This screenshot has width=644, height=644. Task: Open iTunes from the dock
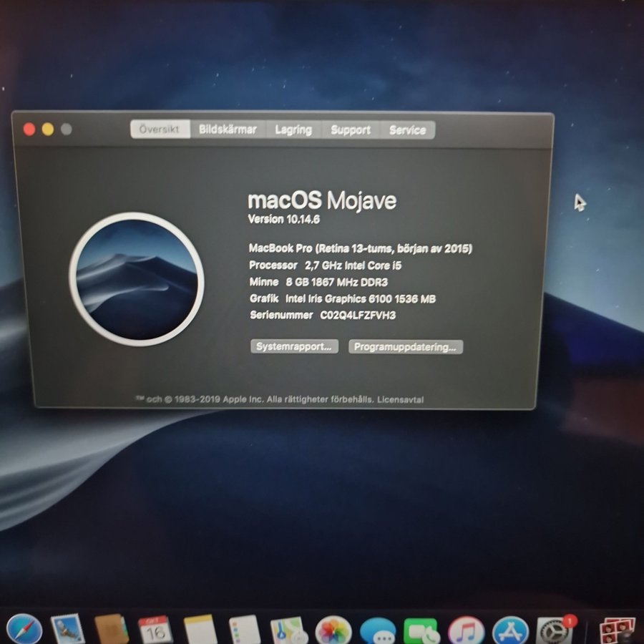click(466, 631)
